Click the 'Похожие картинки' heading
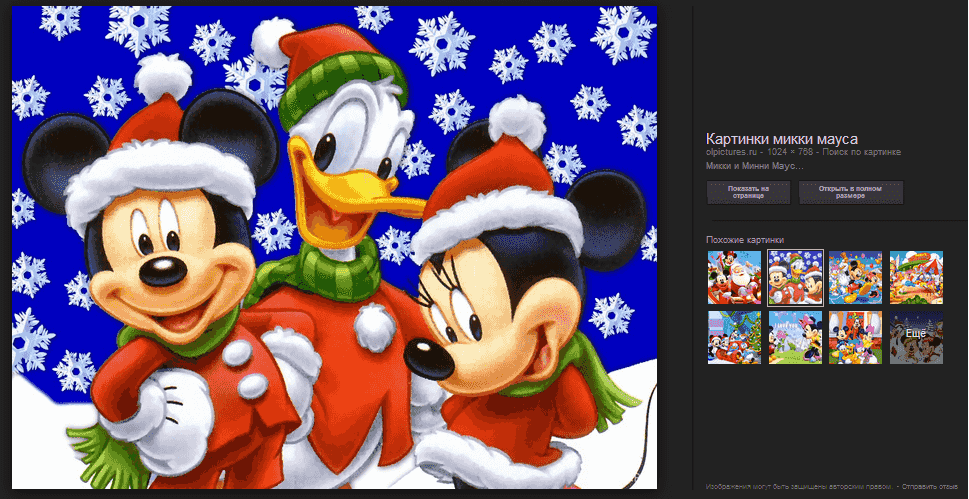969x499 pixels. [745, 240]
